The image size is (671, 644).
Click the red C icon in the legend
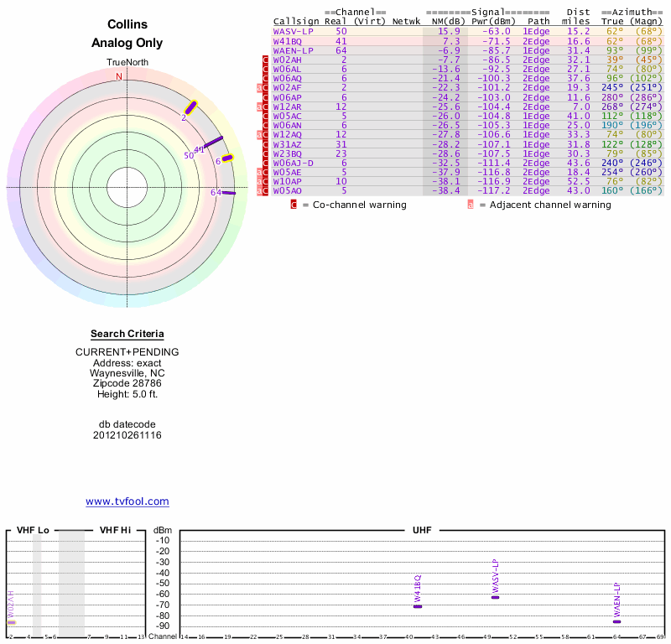click(x=294, y=205)
